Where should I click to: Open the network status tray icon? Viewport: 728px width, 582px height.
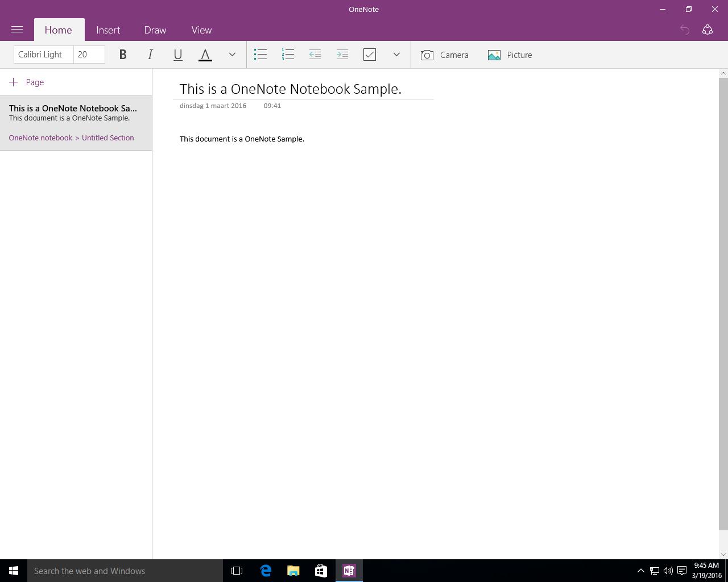pos(655,571)
